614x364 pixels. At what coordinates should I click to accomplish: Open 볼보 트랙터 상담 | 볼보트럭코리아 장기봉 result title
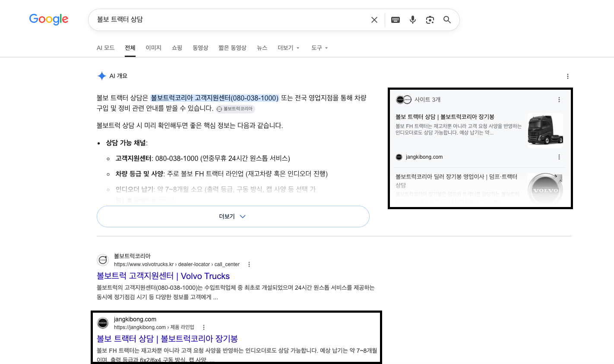pyautogui.click(x=167, y=339)
